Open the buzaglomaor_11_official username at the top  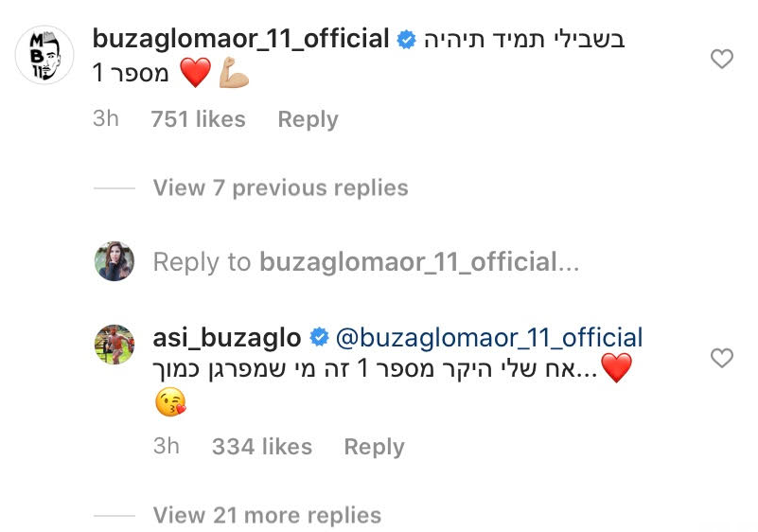(241, 40)
